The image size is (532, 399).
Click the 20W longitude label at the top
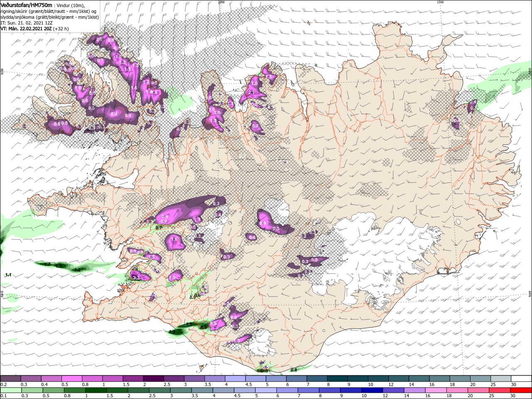click(x=221, y=2)
